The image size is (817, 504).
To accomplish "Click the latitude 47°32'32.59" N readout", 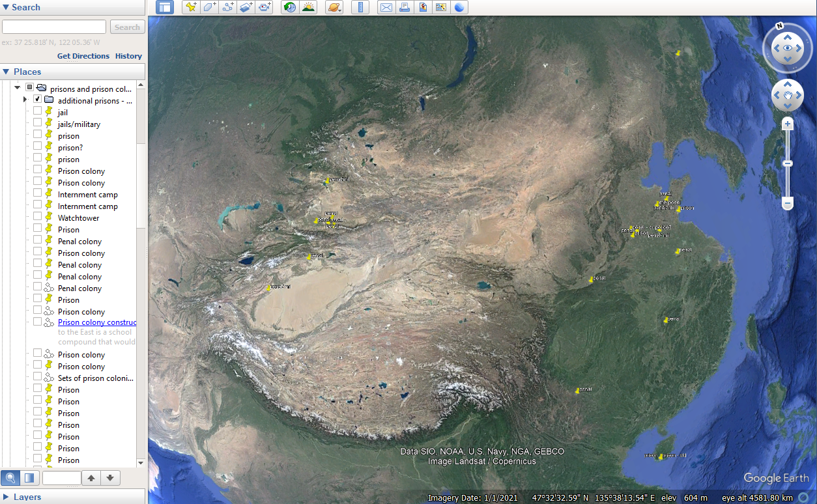I will click(x=560, y=498).
